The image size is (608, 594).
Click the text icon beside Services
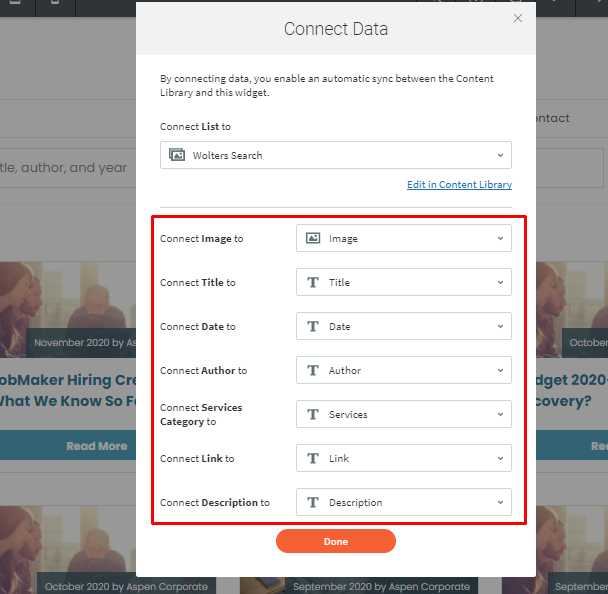point(313,414)
